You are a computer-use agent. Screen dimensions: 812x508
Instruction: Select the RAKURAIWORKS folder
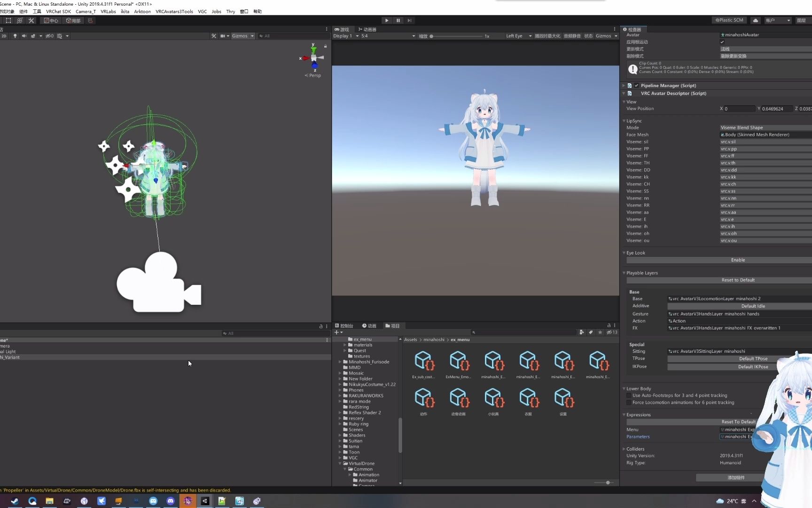tap(366, 396)
